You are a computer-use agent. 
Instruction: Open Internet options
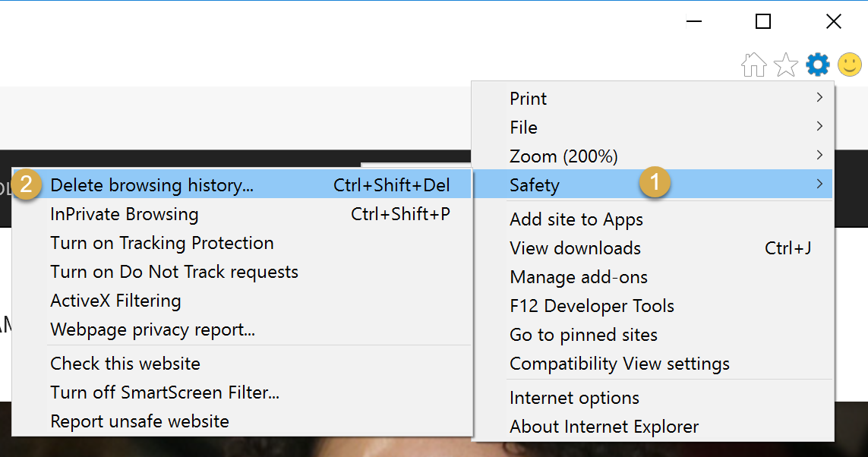pos(652,397)
